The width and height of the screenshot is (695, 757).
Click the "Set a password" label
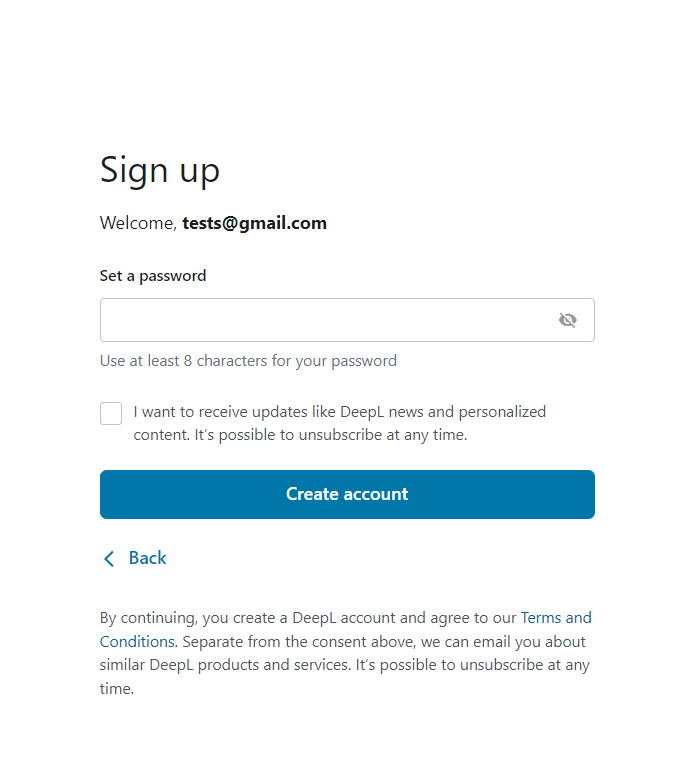153,275
